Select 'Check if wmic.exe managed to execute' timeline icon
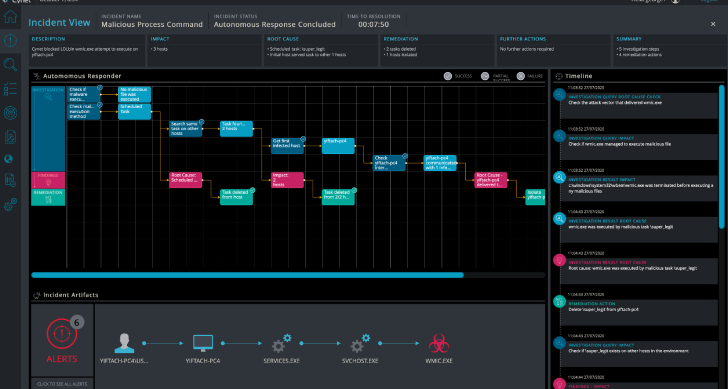Screen dimensions: 728x389 pos(559,136)
